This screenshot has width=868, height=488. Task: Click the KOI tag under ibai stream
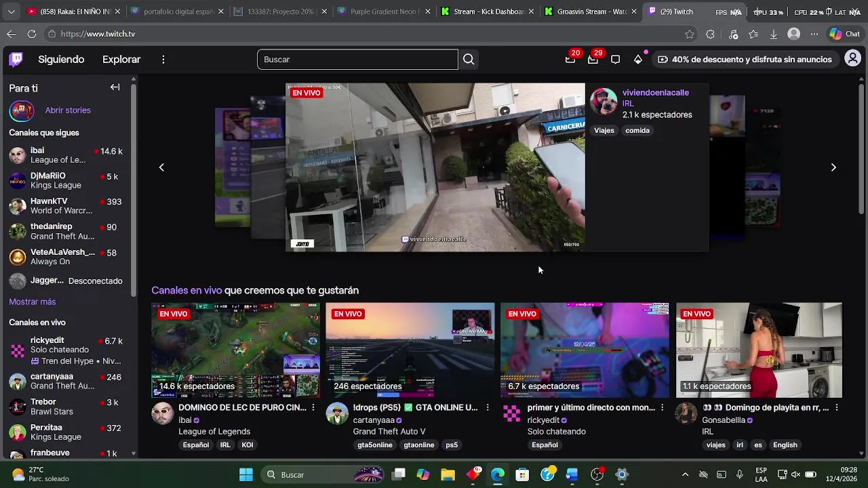coord(248,445)
